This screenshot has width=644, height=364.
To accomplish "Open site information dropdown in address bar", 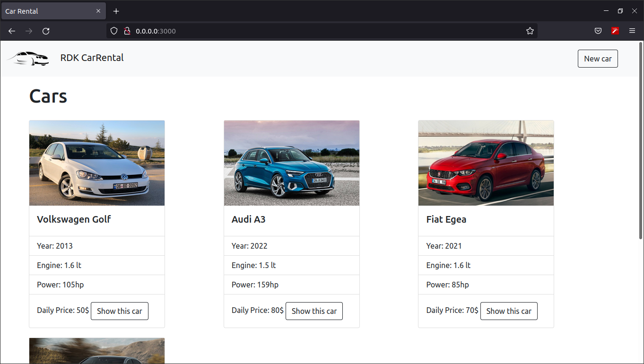I will 127,31.
